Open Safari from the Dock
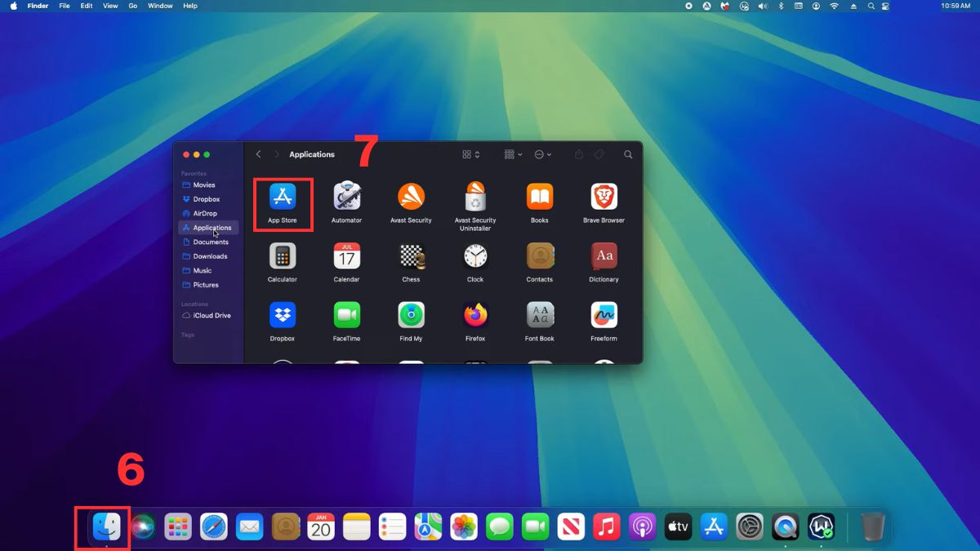 214,527
